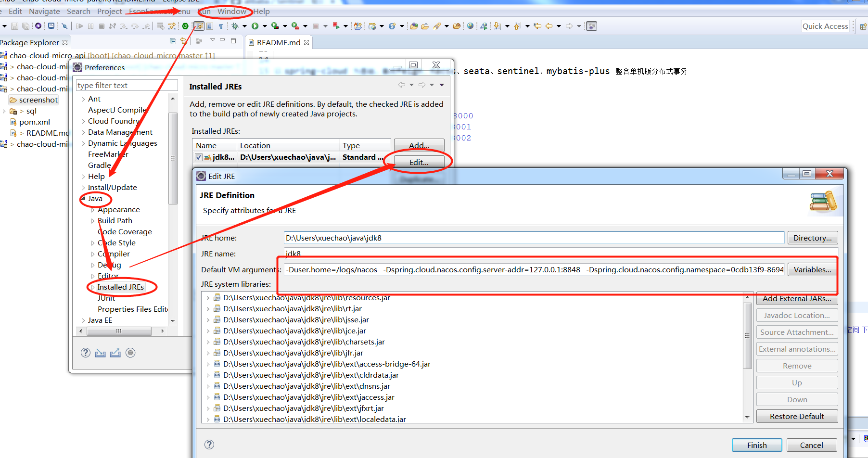Open the Help menu
The height and width of the screenshot is (458, 868).
pos(261,11)
